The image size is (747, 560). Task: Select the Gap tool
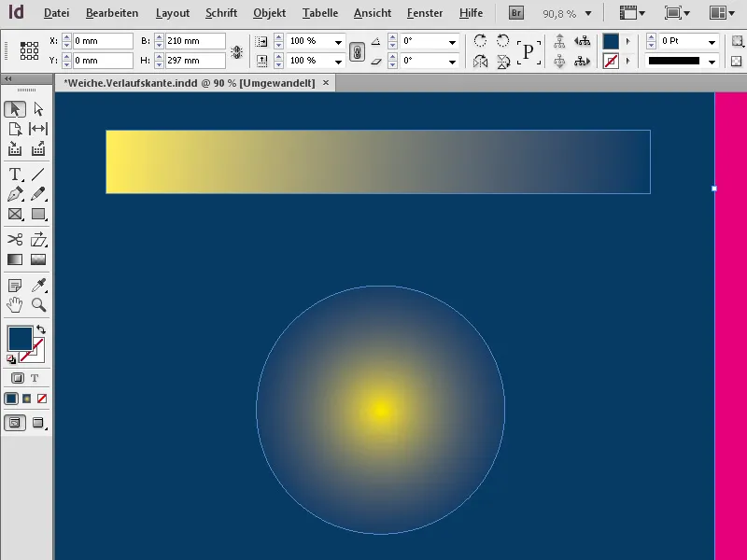[38, 129]
